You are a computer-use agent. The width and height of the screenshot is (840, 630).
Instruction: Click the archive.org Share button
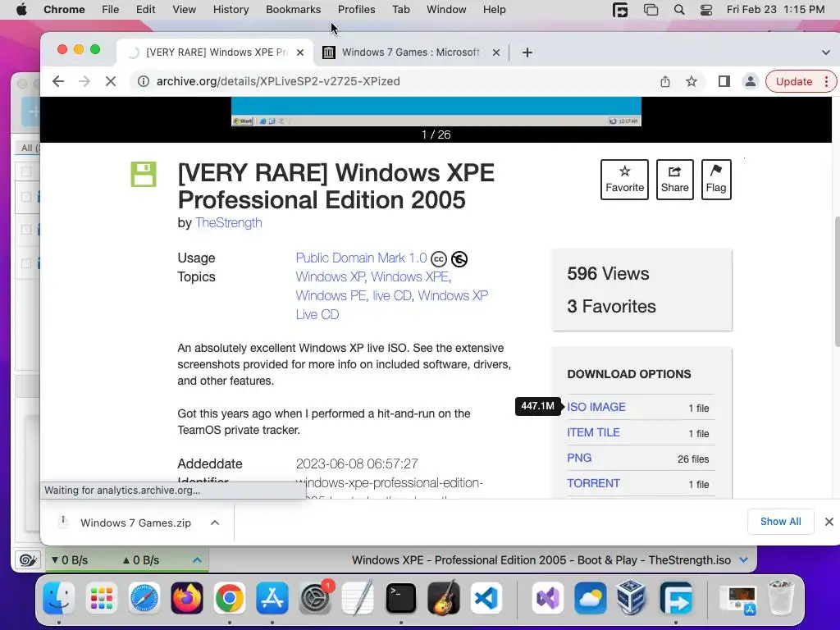674,180
